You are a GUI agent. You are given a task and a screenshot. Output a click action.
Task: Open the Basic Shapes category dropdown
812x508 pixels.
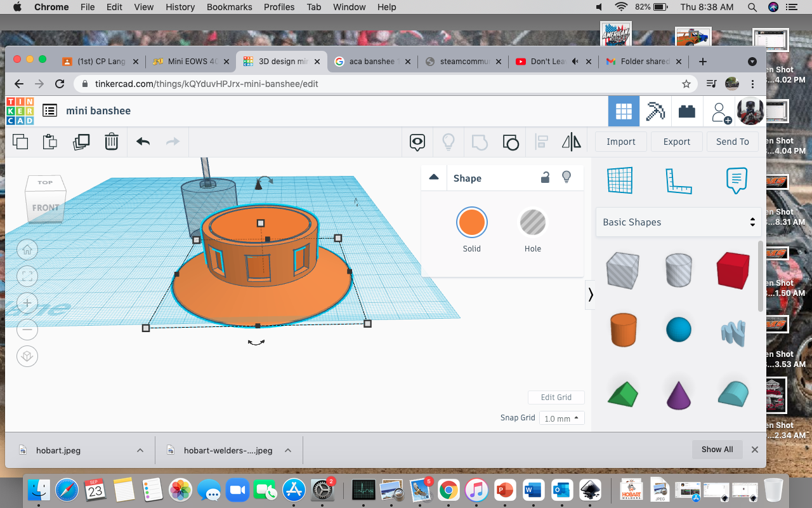point(678,222)
